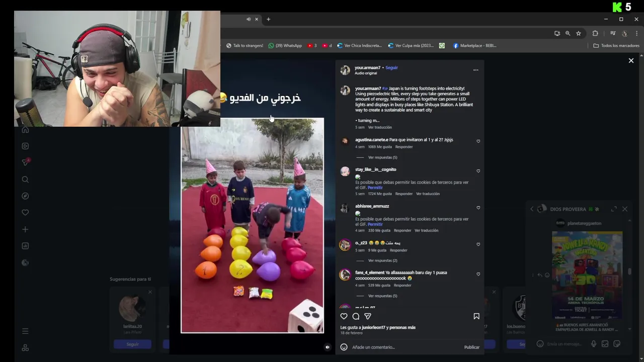
Task: Open emoji picker in chat message box
Action: point(540,344)
